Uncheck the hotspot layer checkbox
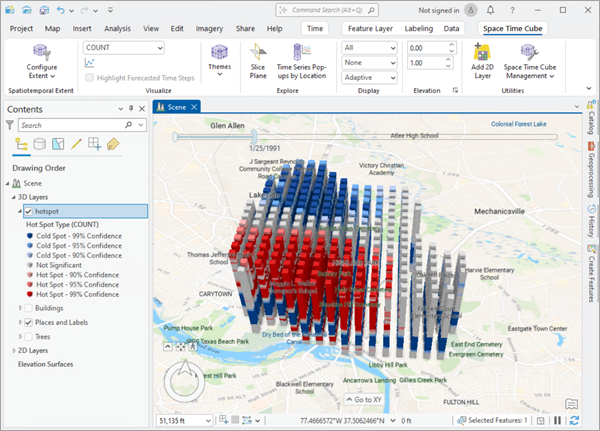 click(28, 212)
